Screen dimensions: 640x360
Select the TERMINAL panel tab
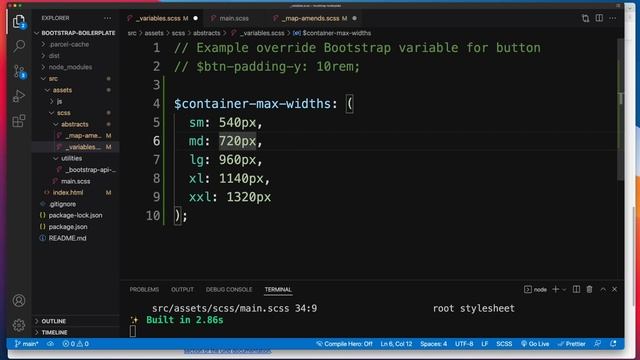pyautogui.click(x=278, y=289)
